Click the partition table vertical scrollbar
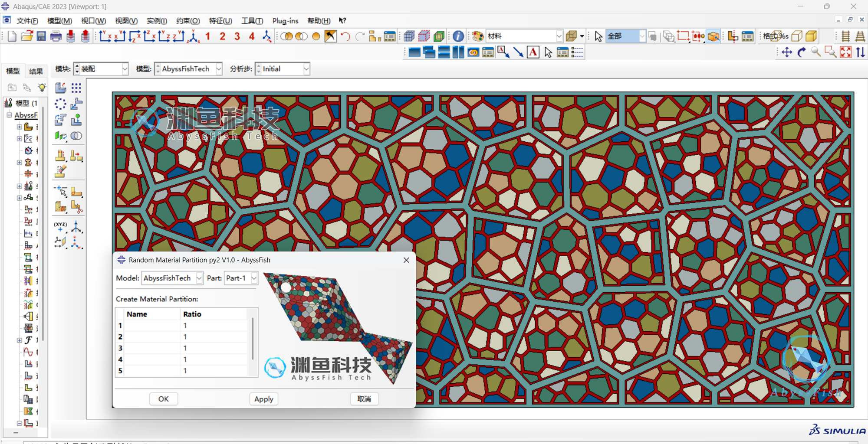 tap(253, 339)
